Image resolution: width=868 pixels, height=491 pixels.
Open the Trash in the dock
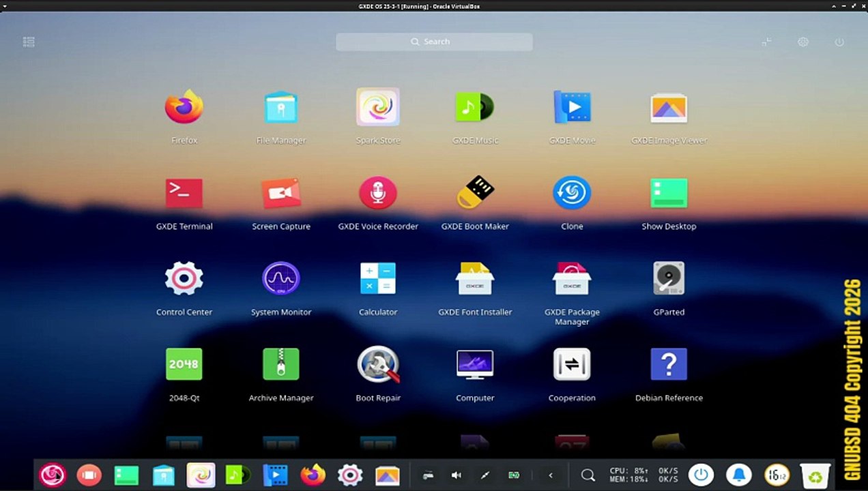pos(815,475)
